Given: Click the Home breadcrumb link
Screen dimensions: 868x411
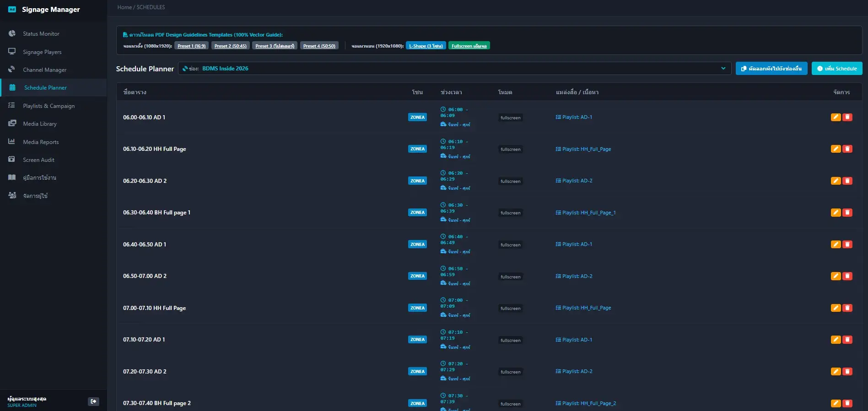Looking at the screenshot, I should click(124, 7).
